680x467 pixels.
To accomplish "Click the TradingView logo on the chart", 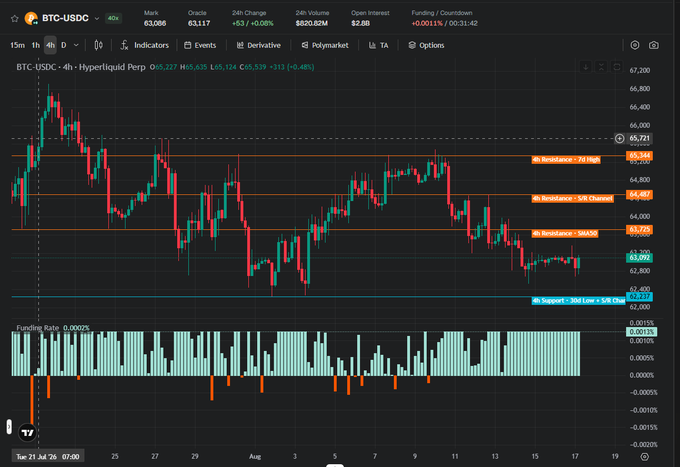I will (x=28, y=433).
